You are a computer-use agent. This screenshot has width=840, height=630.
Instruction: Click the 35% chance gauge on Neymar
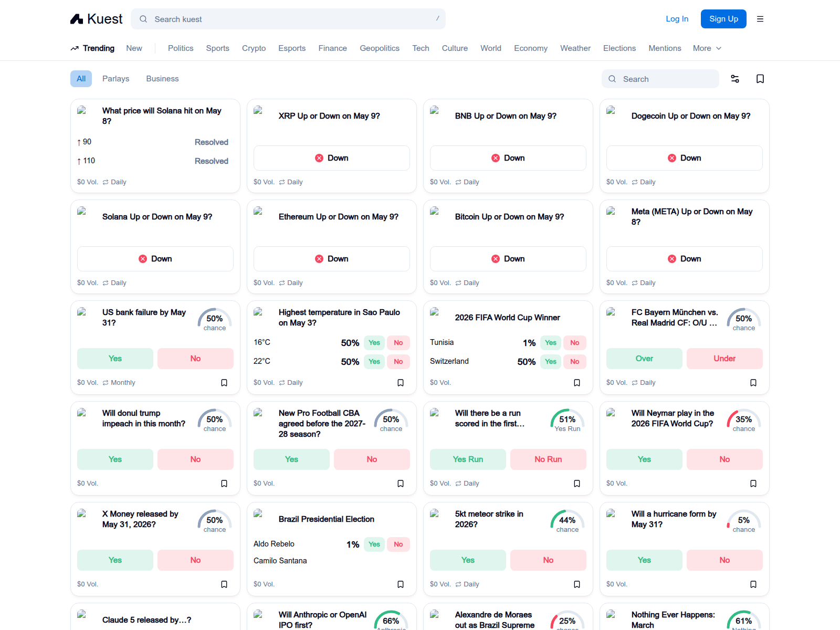[744, 421]
